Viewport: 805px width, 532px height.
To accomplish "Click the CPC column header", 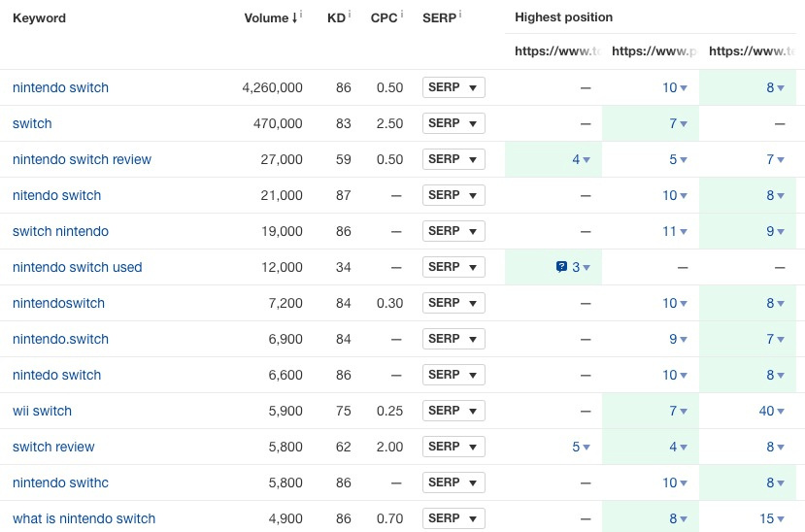I will pyautogui.click(x=384, y=17).
